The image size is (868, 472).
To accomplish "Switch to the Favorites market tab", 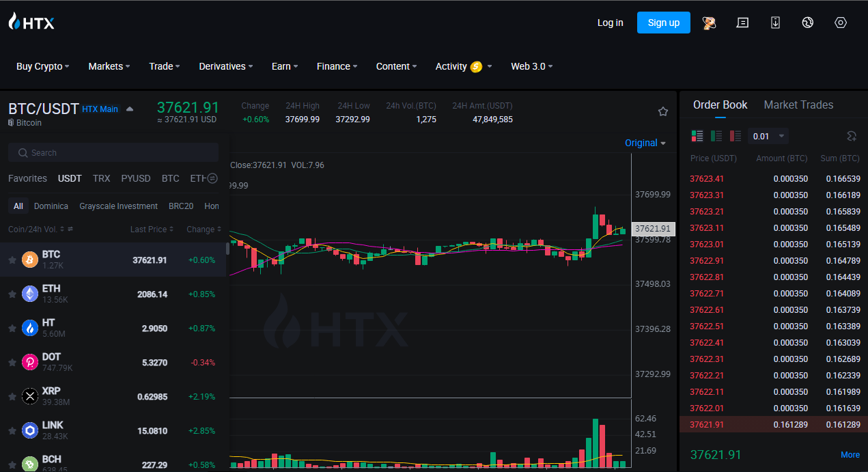I will click(x=27, y=178).
